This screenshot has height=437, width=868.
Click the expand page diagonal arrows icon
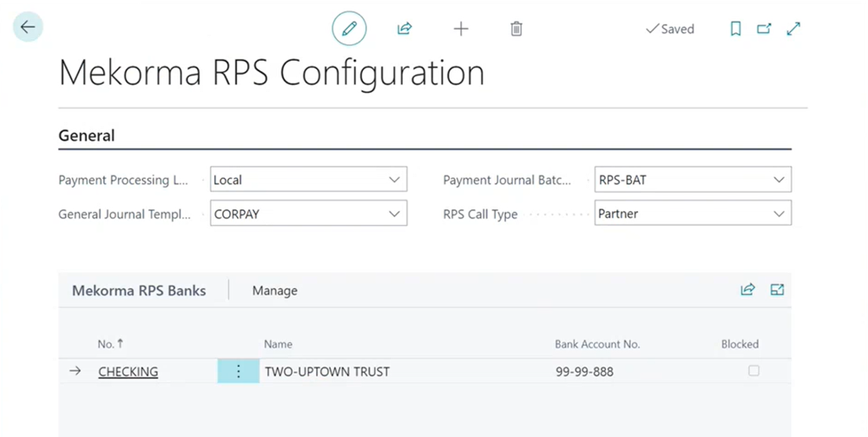click(x=793, y=29)
